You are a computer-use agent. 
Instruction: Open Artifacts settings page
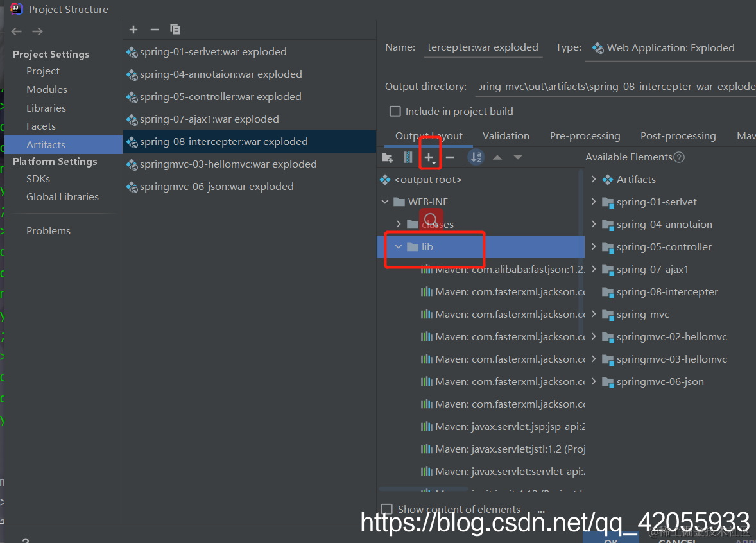coord(64,144)
